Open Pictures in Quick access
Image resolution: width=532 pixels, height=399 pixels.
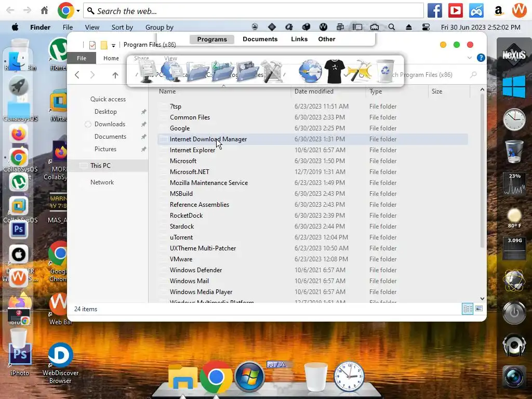(x=105, y=149)
